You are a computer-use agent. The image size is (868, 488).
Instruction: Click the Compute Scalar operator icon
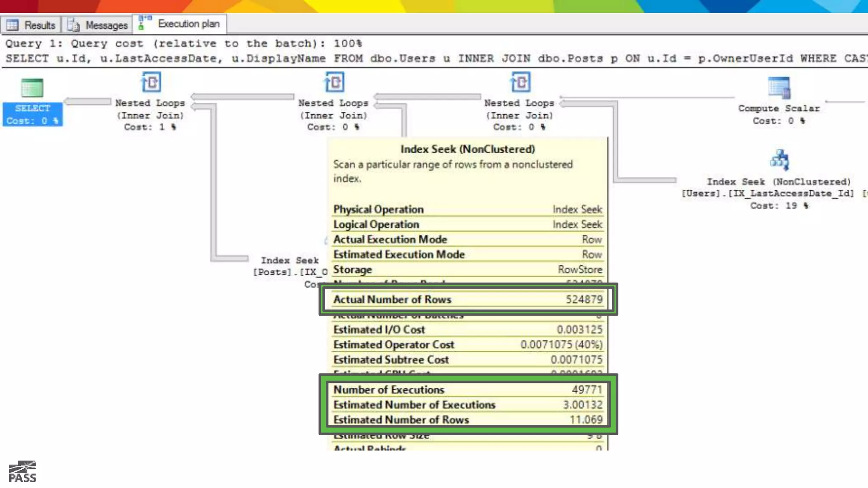[779, 88]
